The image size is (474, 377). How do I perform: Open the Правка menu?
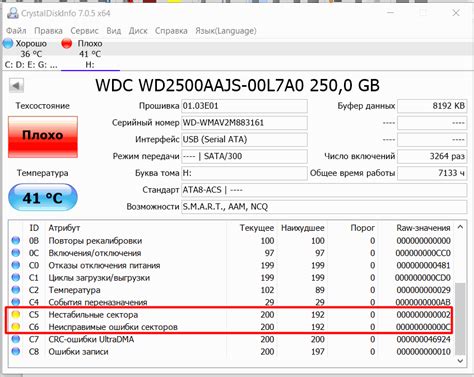(x=48, y=31)
